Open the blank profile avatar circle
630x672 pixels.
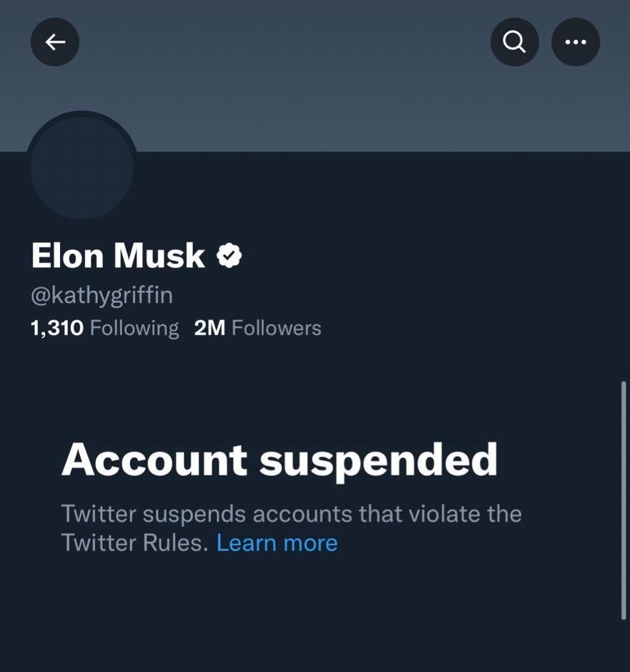(82, 165)
